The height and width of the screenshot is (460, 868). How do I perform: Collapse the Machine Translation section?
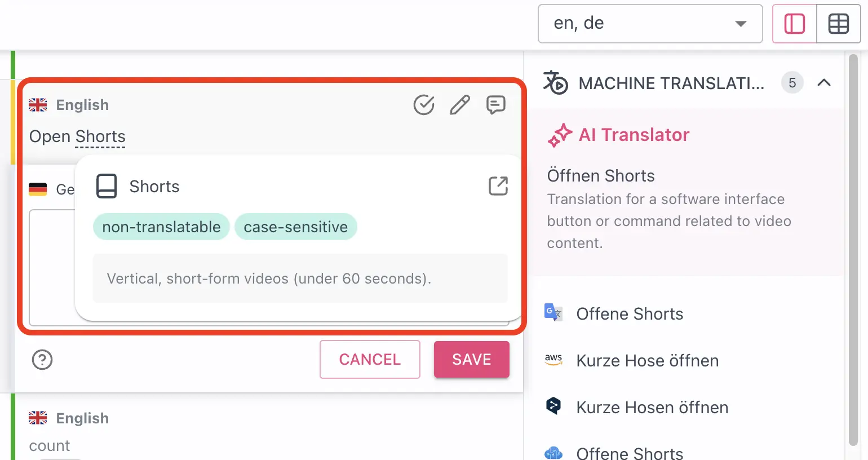click(x=824, y=83)
